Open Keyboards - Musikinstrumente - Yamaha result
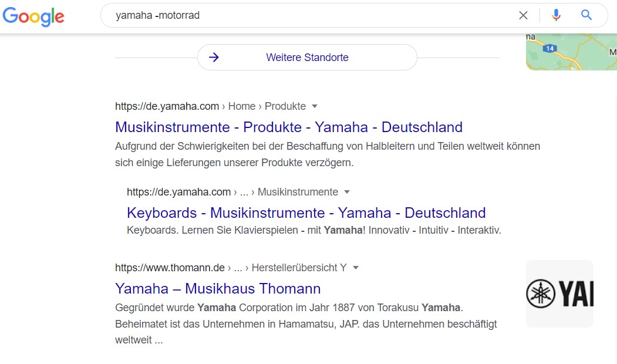The width and height of the screenshot is (617, 364). (x=306, y=213)
